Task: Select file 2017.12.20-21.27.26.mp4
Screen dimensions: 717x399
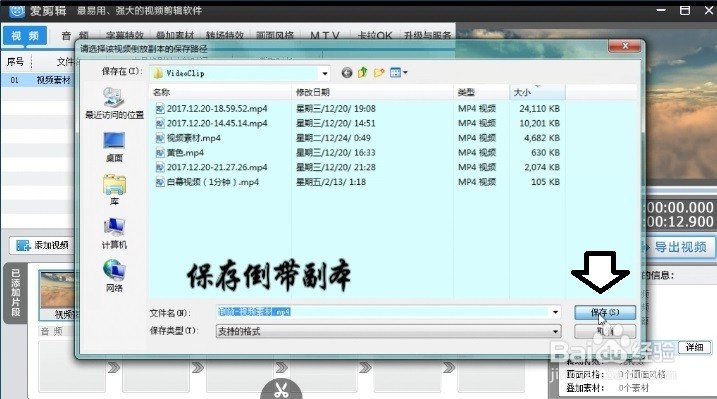Action: point(217,167)
